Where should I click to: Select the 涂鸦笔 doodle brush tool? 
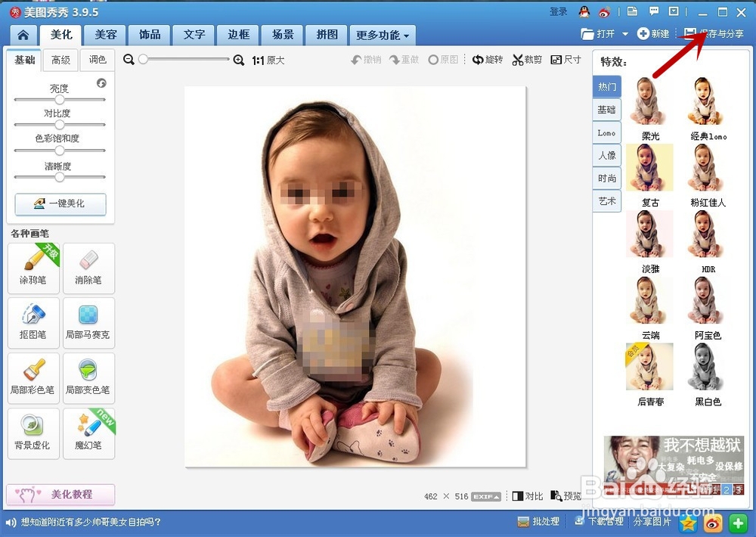tap(33, 268)
